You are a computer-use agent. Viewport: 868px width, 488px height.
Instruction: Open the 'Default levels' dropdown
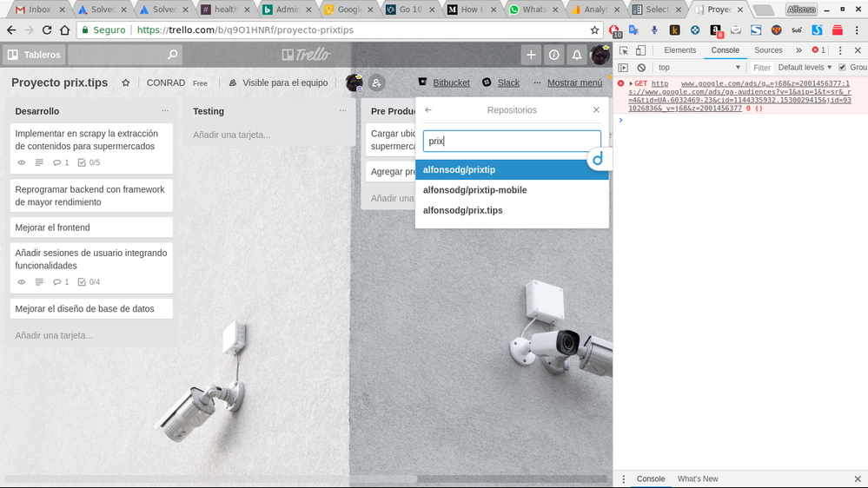805,68
